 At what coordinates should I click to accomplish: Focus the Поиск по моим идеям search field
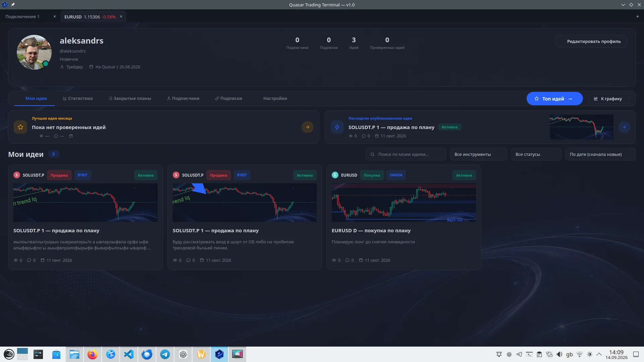pyautogui.click(x=406, y=155)
